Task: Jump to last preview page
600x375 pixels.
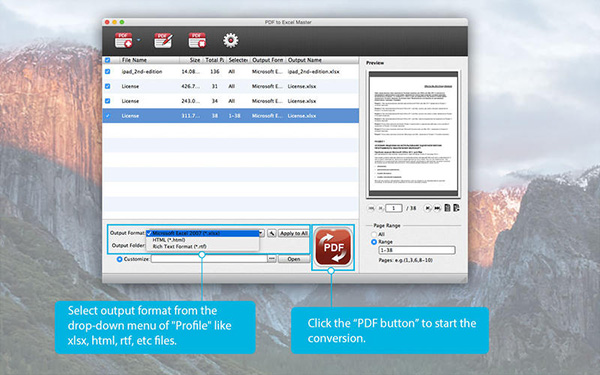Action: (x=437, y=208)
